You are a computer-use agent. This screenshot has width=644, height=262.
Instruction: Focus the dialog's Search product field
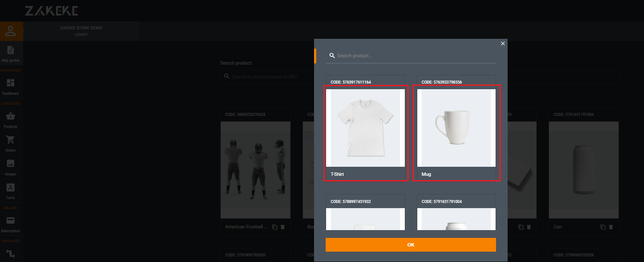point(411,56)
